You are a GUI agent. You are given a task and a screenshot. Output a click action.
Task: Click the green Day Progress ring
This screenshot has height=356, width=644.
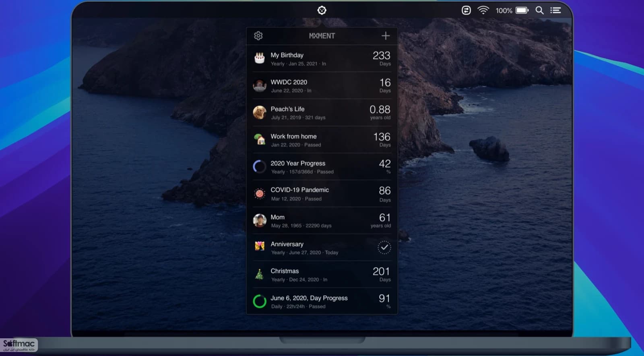point(260,301)
